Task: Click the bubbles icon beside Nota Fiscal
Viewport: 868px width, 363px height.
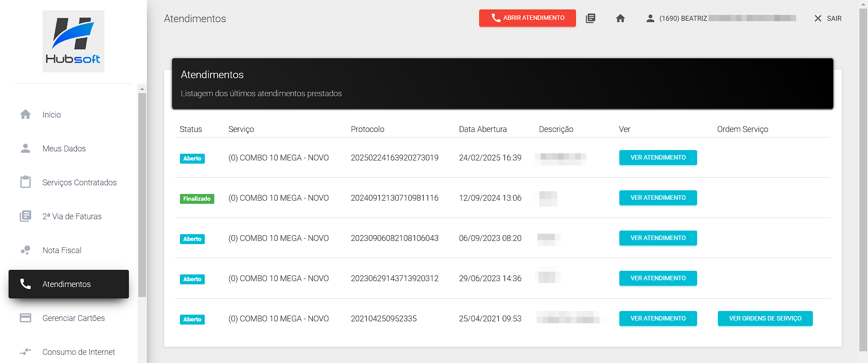Action: coord(26,250)
